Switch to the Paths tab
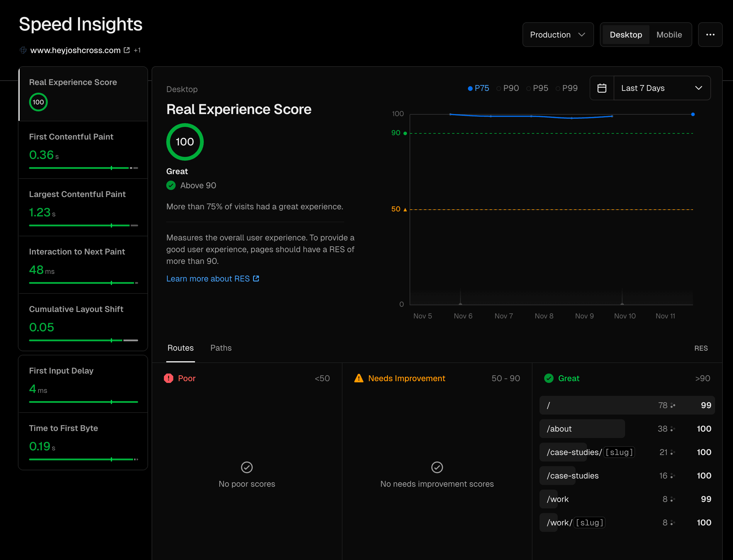 (x=221, y=348)
